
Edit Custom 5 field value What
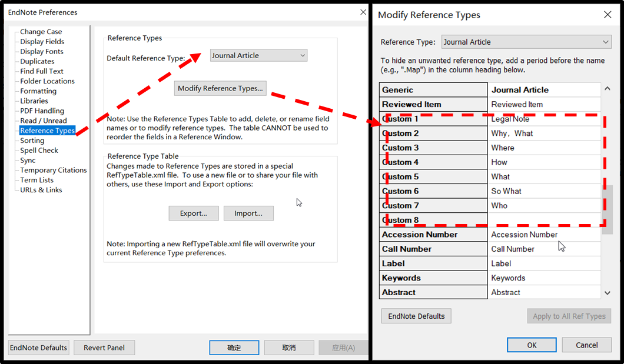544,176
